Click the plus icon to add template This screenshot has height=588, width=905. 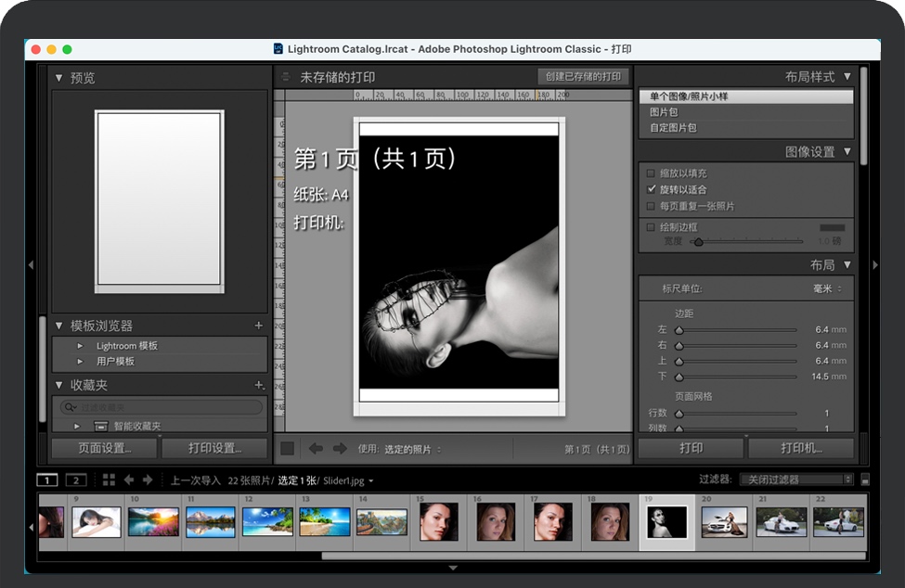[x=259, y=326]
